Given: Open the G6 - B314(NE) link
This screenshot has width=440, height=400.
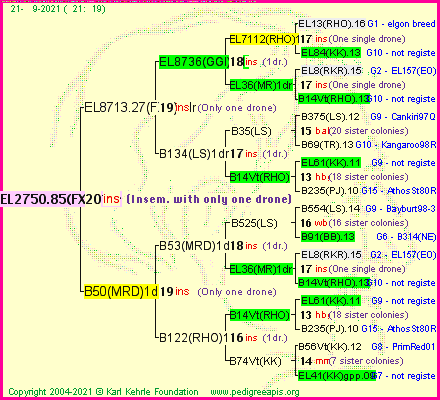Looking at the screenshot, I should (x=406, y=237).
